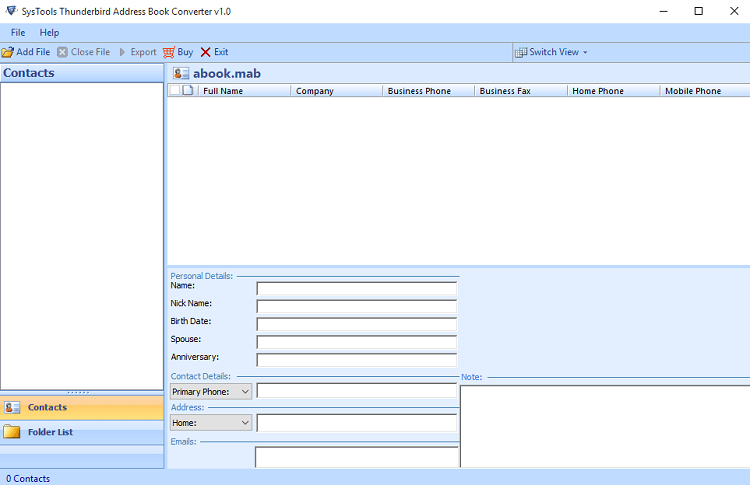750x485 pixels.
Task: Click the '0 Contacts' status bar text
Action: (x=28, y=478)
